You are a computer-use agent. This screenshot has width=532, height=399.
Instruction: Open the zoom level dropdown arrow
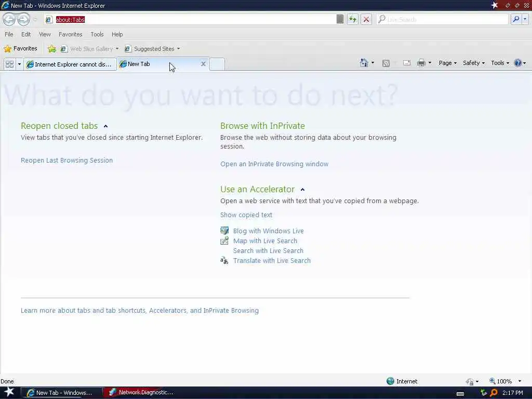click(520, 381)
